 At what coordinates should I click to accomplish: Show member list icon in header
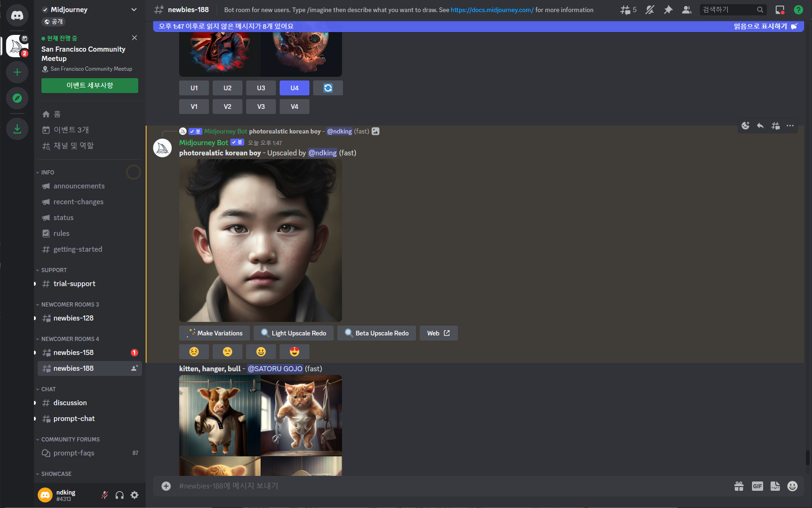[x=686, y=10]
